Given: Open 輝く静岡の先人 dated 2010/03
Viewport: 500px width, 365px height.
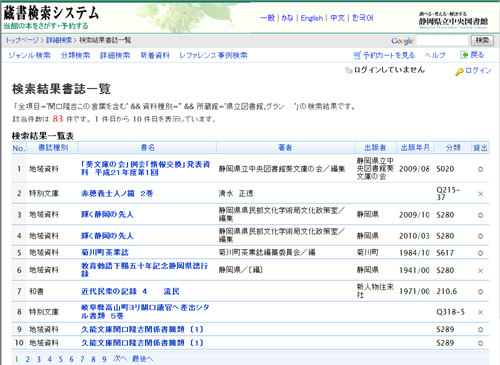Looking at the screenshot, I should (x=107, y=236).
